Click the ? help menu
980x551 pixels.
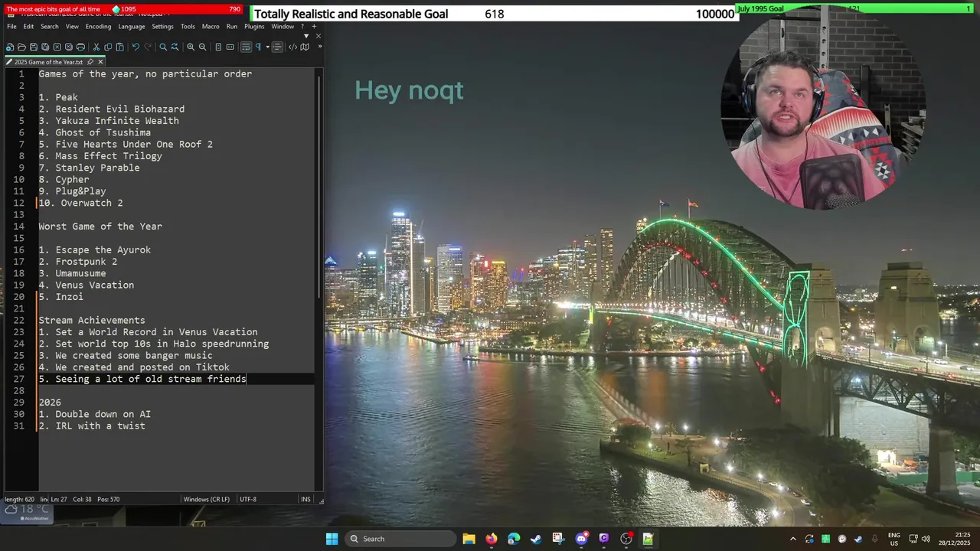pos(302,26)
